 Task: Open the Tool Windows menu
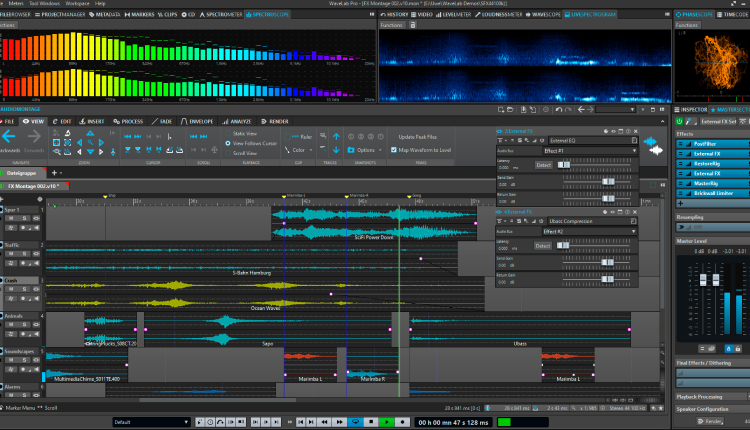click(44, 3)
